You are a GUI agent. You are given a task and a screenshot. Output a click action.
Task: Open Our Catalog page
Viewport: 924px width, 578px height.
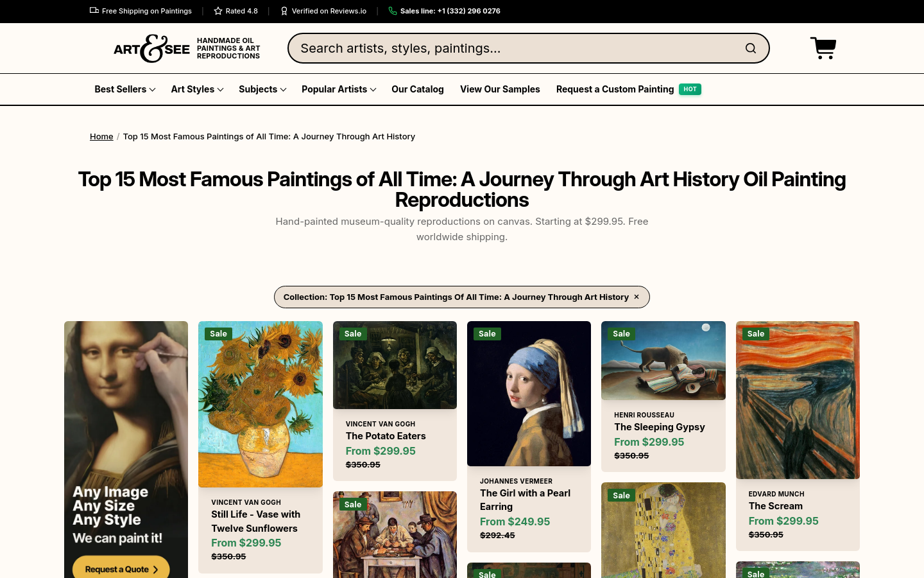pyautogui.click(x=418, y=89)
